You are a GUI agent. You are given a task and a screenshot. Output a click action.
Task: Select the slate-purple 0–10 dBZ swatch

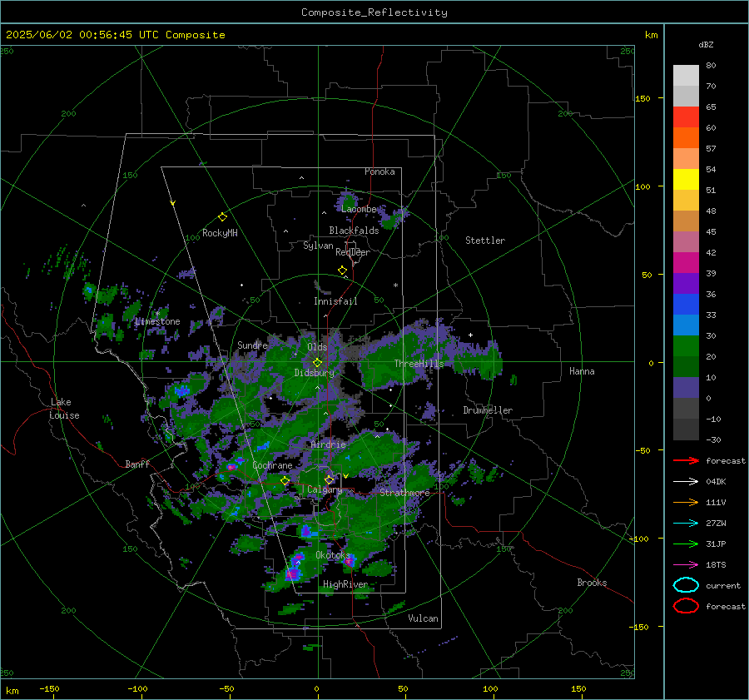(x=686, y=387)
